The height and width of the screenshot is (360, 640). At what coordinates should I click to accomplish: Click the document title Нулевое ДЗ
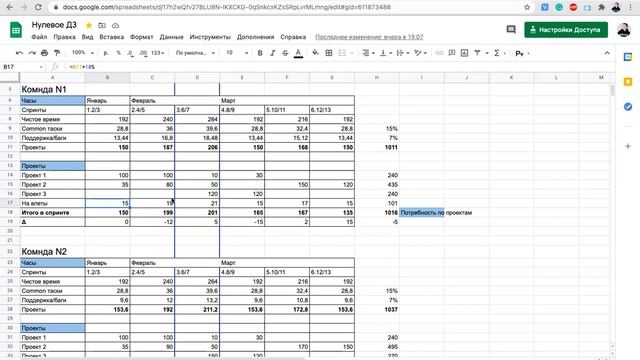(x=54, y=25)
